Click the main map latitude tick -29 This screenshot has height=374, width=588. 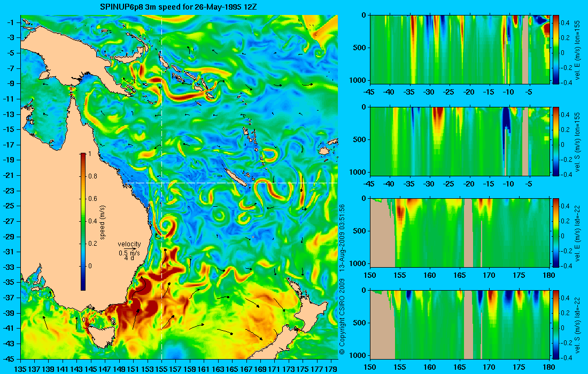coord(10,237)
